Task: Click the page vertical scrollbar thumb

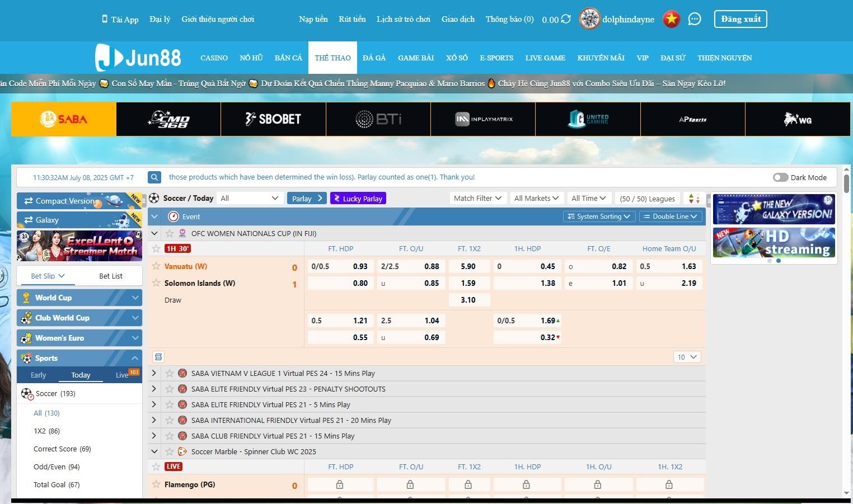Action: [846, 183]
